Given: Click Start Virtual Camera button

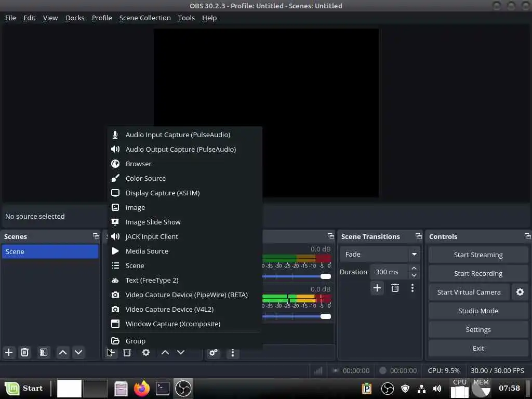Looking at the screenshot, I should point(469,292).
